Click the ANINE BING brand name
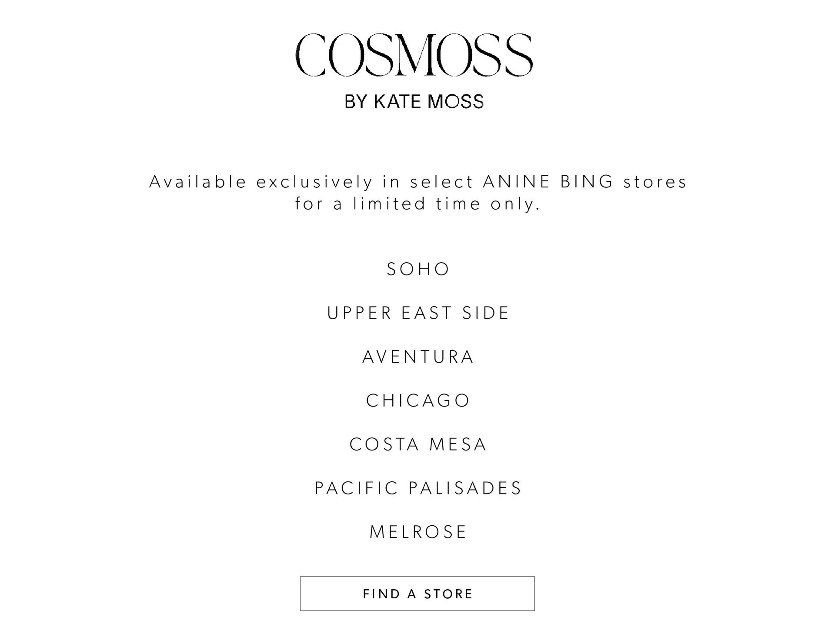 [x=548, y=181]
